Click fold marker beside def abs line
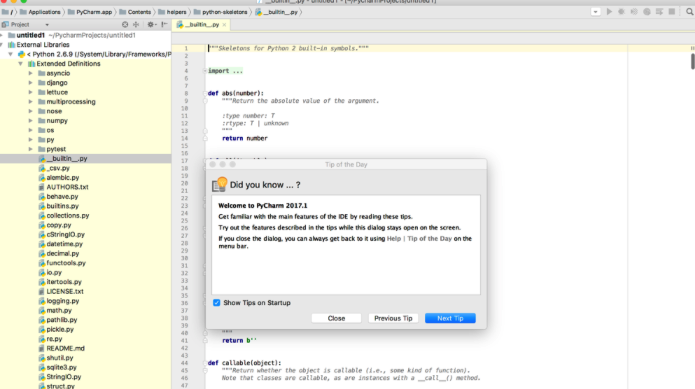Viewport: 695px width, 389px height. click(205, 93)
